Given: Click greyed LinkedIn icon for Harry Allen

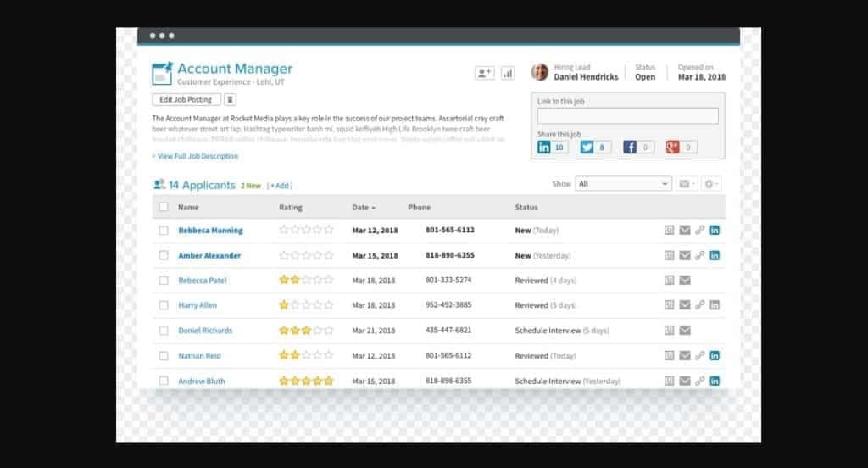Looking at the screenshot, I should click(x=715, y=304).
